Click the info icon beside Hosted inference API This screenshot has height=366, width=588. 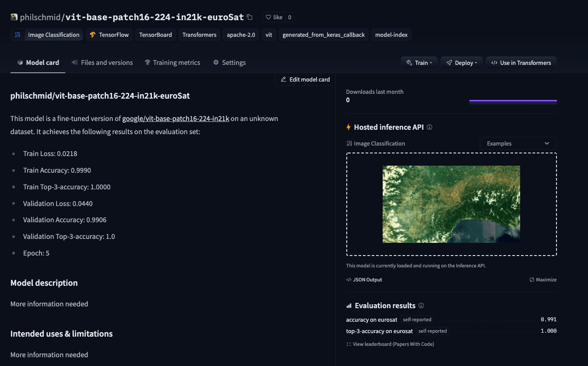coord(430,127)
